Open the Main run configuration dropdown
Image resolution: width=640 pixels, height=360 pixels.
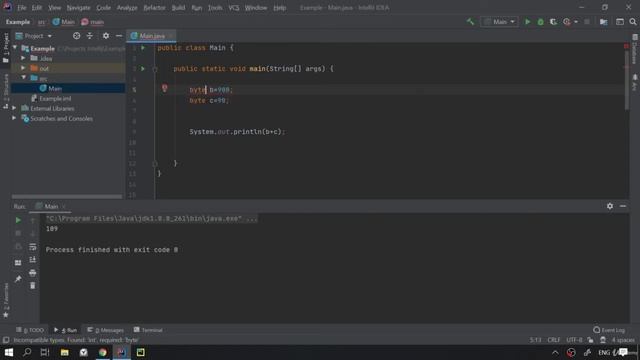tap(500, 22)
